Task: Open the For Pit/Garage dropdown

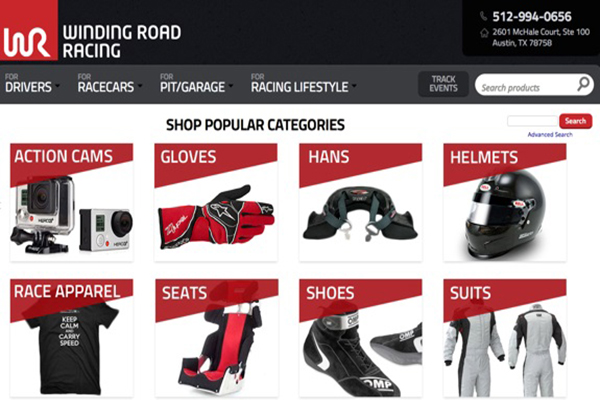Action: [196, 83]
